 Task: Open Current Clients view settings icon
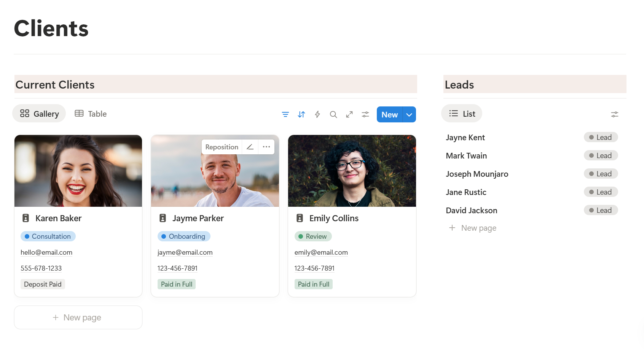(365, 114)
